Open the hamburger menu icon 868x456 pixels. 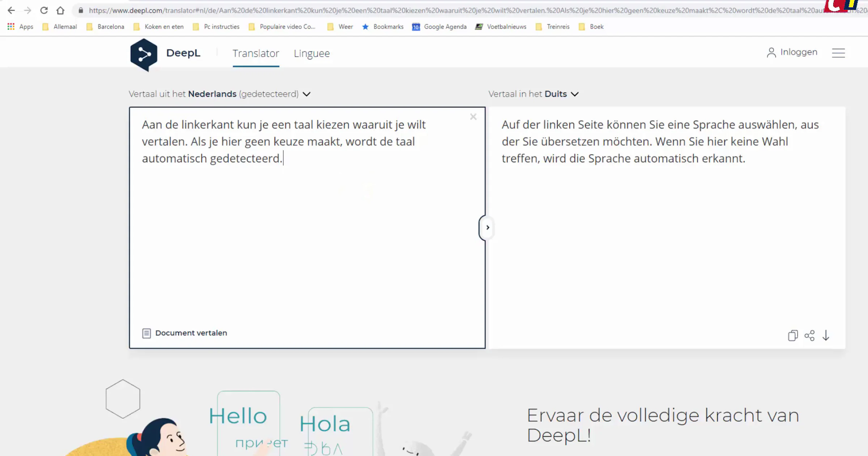click(x=838, y=53)
